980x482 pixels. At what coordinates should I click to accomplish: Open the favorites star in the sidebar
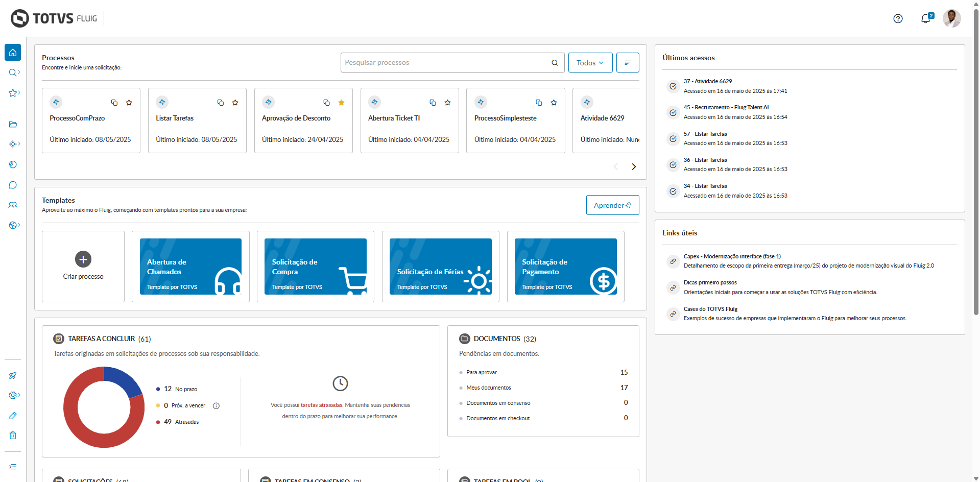point(14,93)
